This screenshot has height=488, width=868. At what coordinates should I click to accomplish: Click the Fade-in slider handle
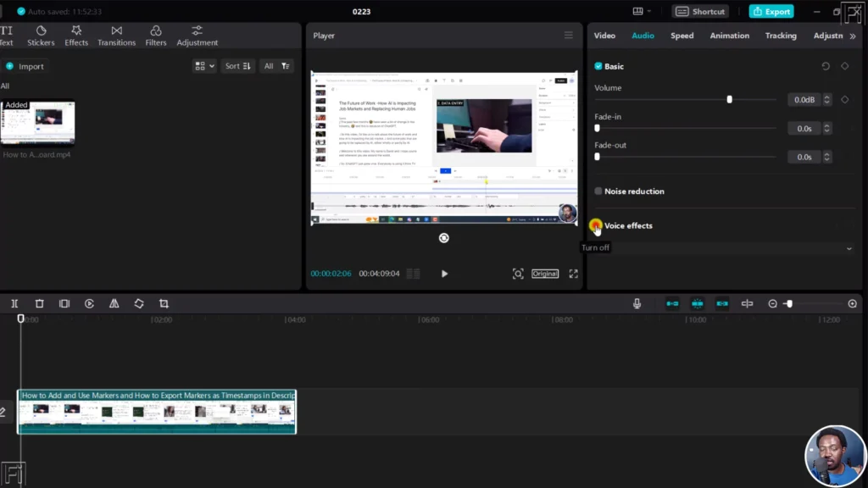pos(597,129)
